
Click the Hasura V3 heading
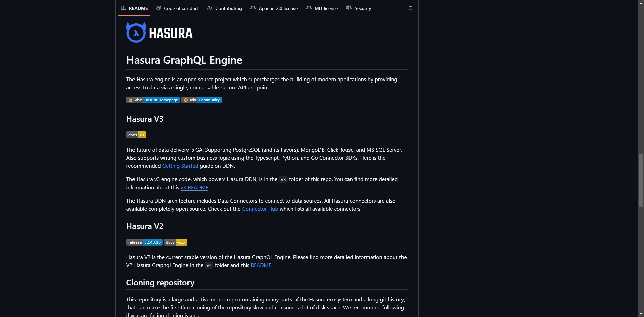(x=145, y=119)
